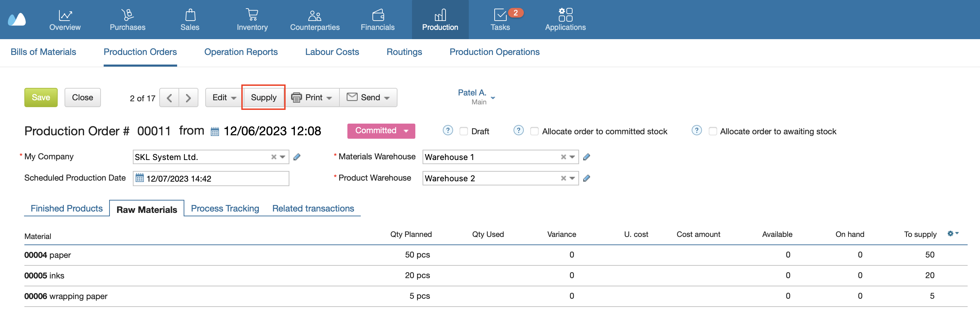Go to Counterparties section
This screenshot has height=320, width=980.
point(315,20)
